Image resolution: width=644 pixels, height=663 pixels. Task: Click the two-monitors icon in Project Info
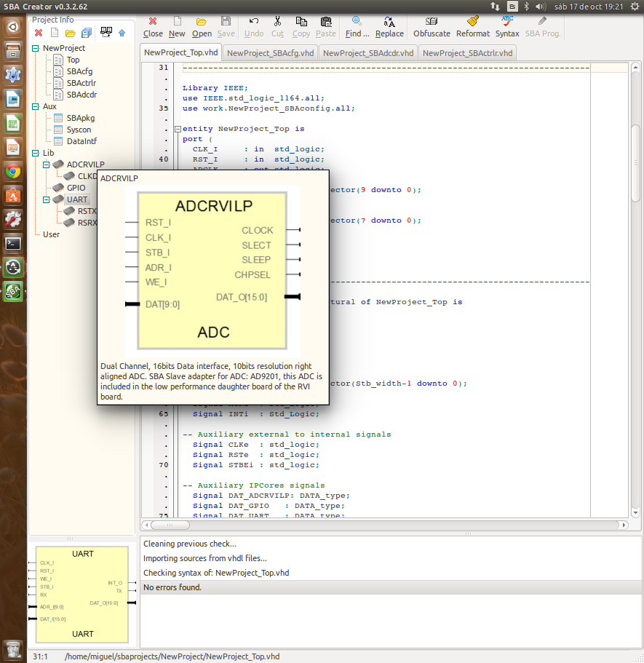click(x=106, y=33)
